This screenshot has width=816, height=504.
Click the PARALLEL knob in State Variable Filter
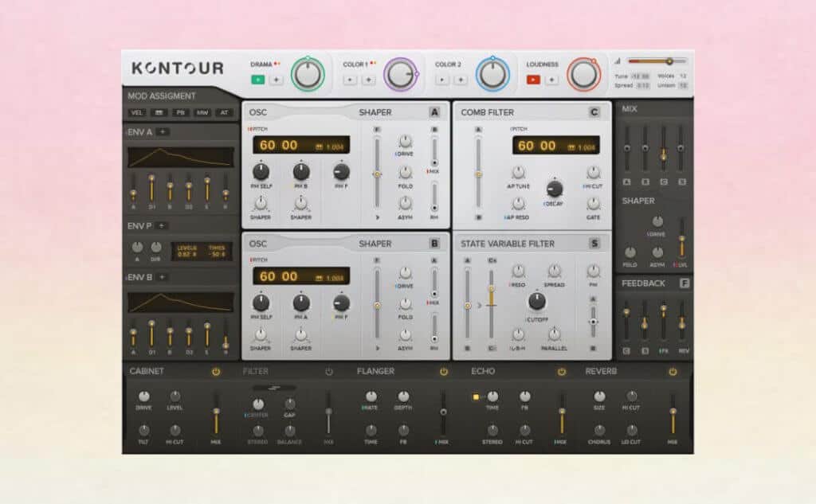(x=555, y=334)
